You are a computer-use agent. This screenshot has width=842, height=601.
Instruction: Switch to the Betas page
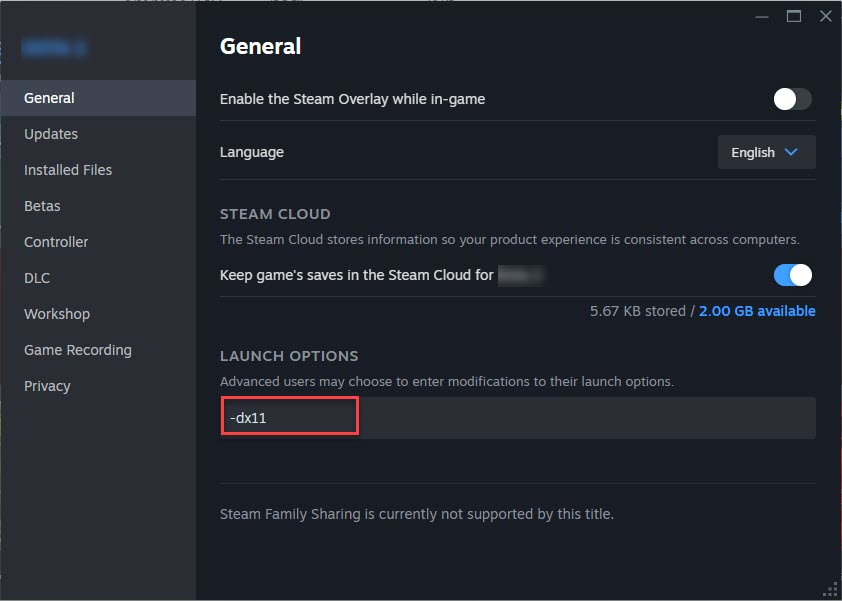[x=42, y=206]
